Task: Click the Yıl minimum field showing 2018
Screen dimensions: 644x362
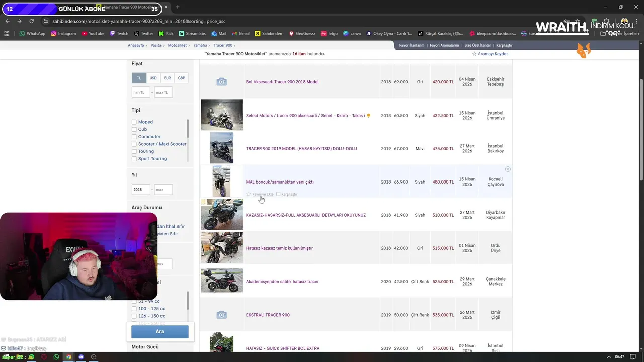Action: point(141,190)
